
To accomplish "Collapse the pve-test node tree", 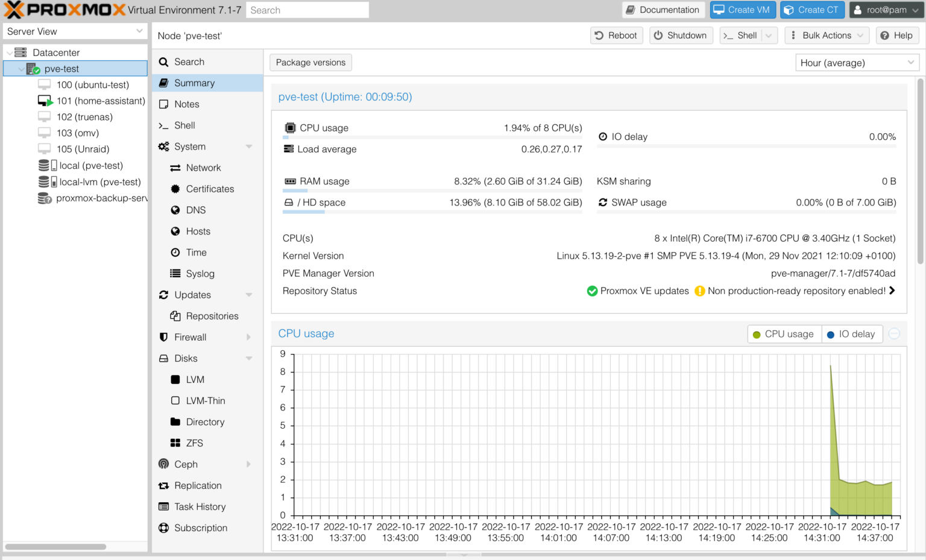I will point(20,68).
